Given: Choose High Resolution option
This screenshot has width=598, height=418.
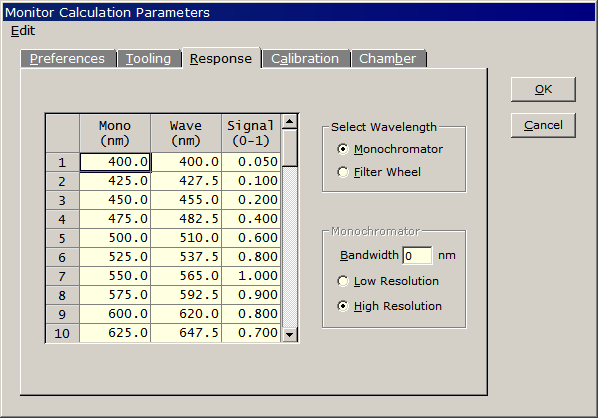Looking at the screenshot, I should 389,306.
